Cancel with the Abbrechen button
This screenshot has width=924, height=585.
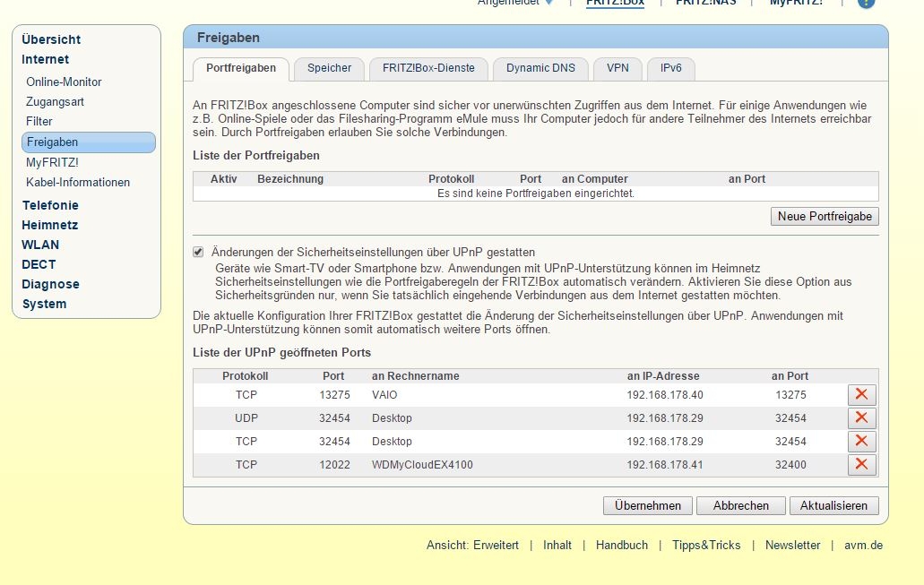tap(741, 505)
